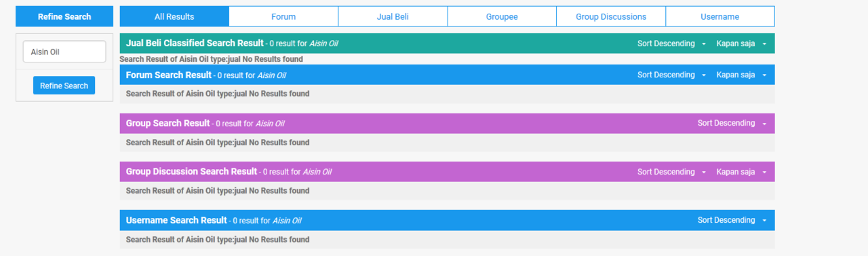The image size is (868, 256).
Task: Open Sort Descending in Group Discussion Search Result
Action: pos(671,172)
